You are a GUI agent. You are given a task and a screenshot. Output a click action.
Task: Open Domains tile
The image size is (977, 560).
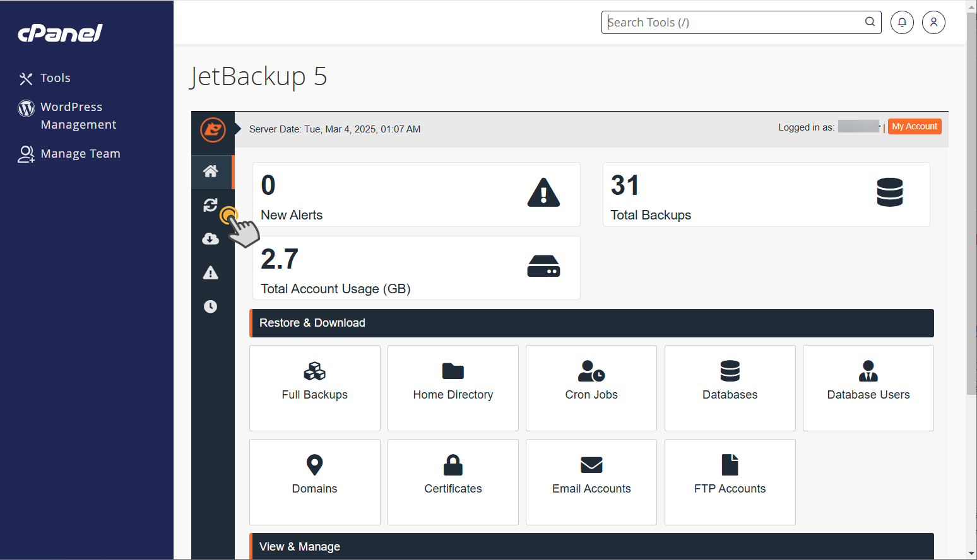click(315, 482)
